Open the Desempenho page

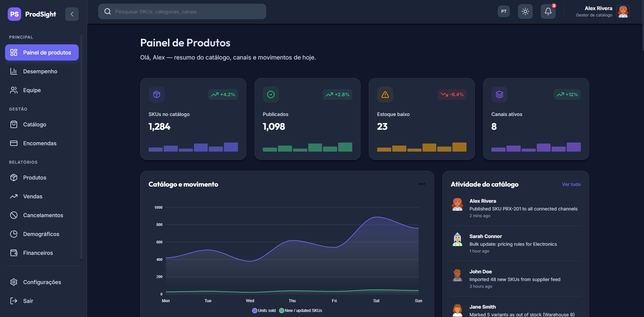click(x=42, y=71)
